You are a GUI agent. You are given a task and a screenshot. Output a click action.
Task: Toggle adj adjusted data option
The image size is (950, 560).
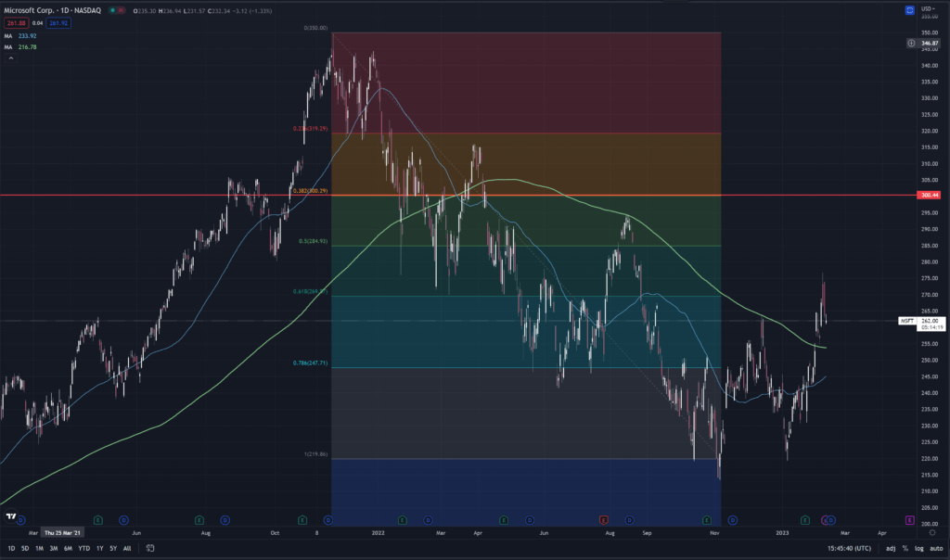coord(891,549)
